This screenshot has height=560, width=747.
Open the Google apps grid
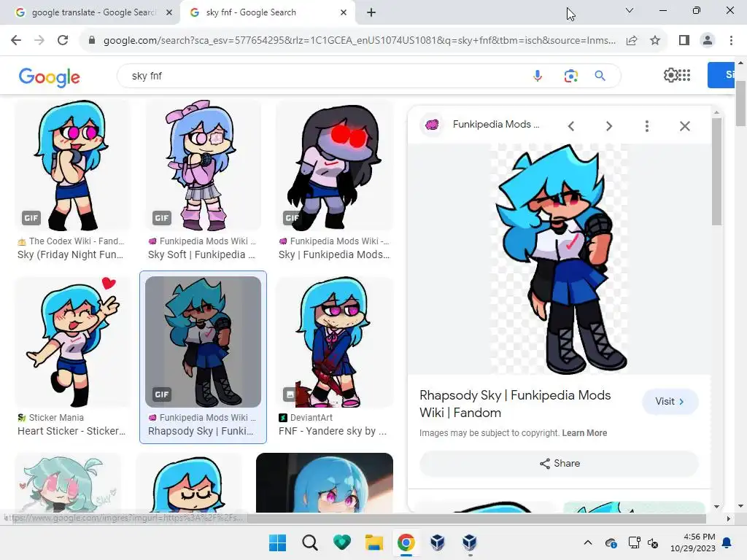tap(684, 75)
